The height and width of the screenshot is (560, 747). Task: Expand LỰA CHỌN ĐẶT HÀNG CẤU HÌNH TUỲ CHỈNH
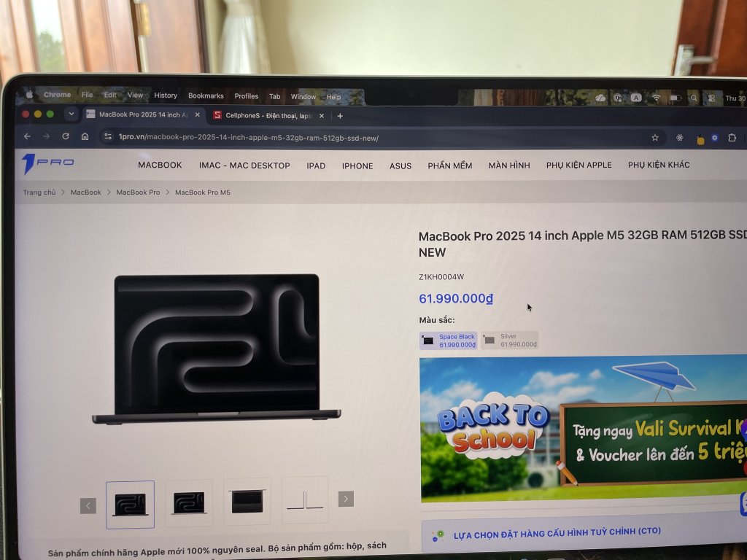(x=584, y=532)
